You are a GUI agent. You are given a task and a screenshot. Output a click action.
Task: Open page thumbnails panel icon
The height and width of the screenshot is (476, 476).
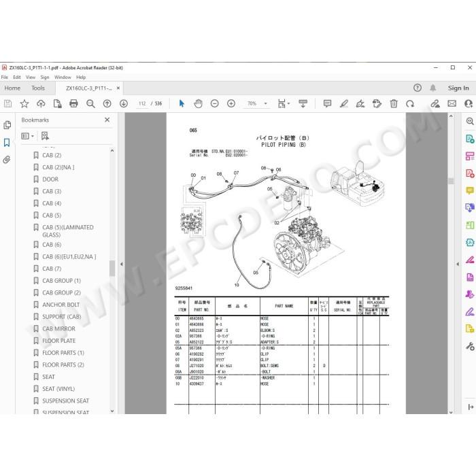click(x=7, y=124)
